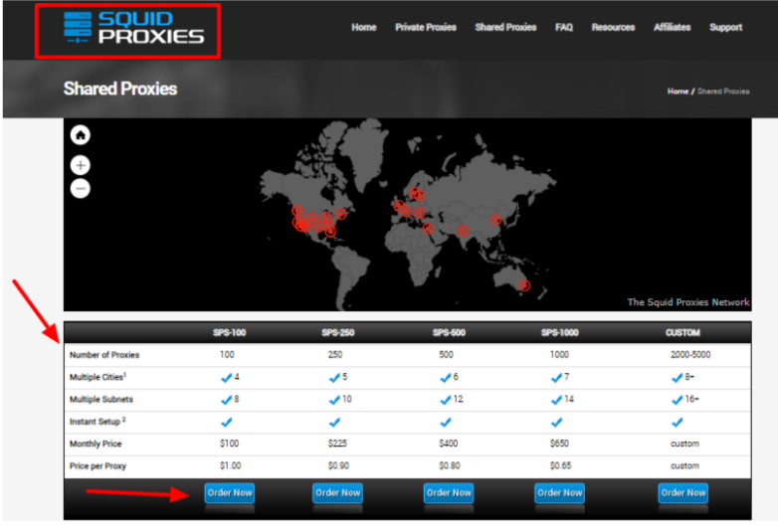The image size is (778, 532).
Task: Open the Affiliates page
Action: click(673, 27)
